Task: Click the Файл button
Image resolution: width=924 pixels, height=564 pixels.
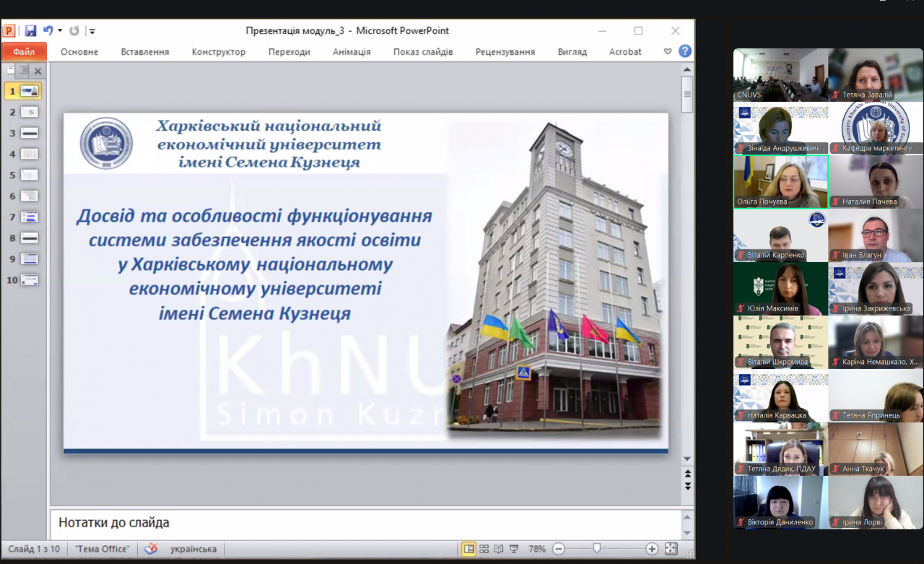Action: tap(24, 52)
